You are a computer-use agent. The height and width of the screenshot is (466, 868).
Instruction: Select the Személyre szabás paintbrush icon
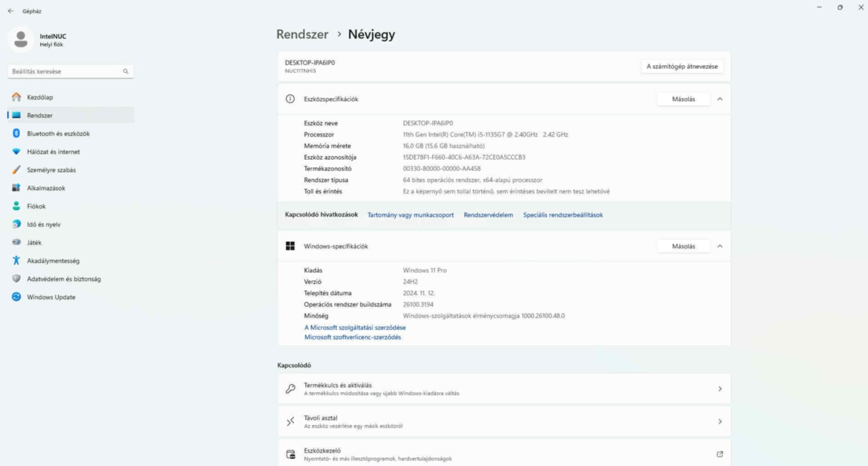point(16,169)
